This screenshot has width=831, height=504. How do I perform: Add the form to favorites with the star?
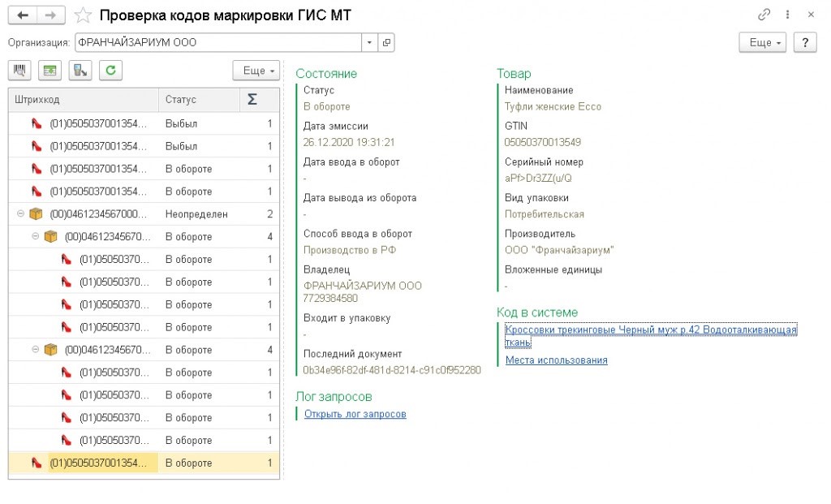coord(82,15)
